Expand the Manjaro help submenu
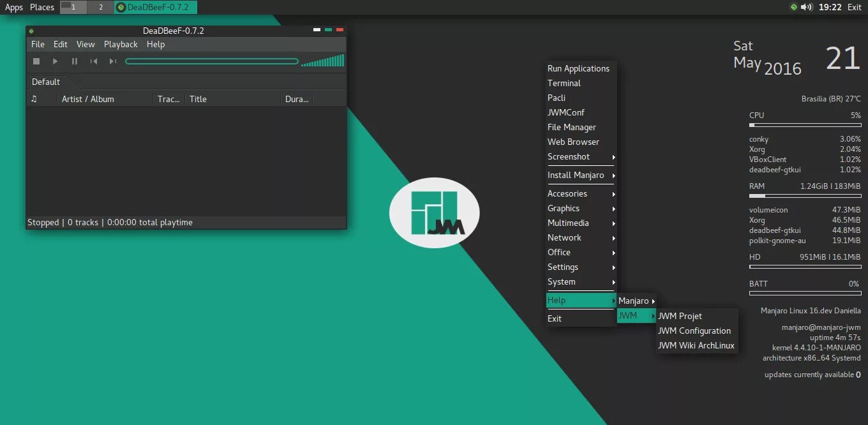 click(x=636, y=301)
